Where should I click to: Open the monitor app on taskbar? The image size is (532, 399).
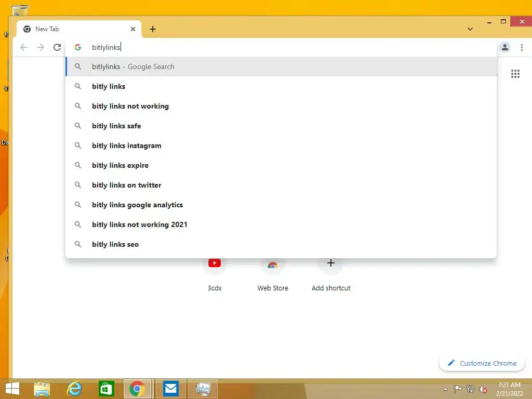click(x=203, y=389)
